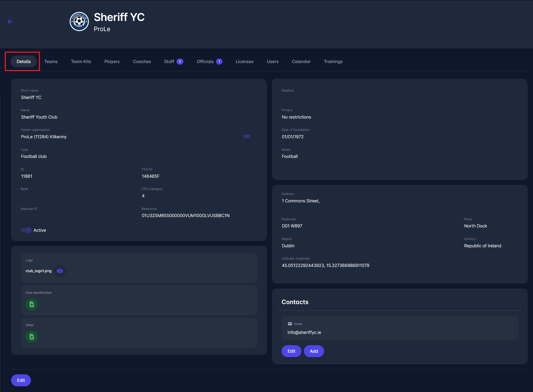Go to the Players tab
Screen dimensions: 533x392
pos(112,62)
